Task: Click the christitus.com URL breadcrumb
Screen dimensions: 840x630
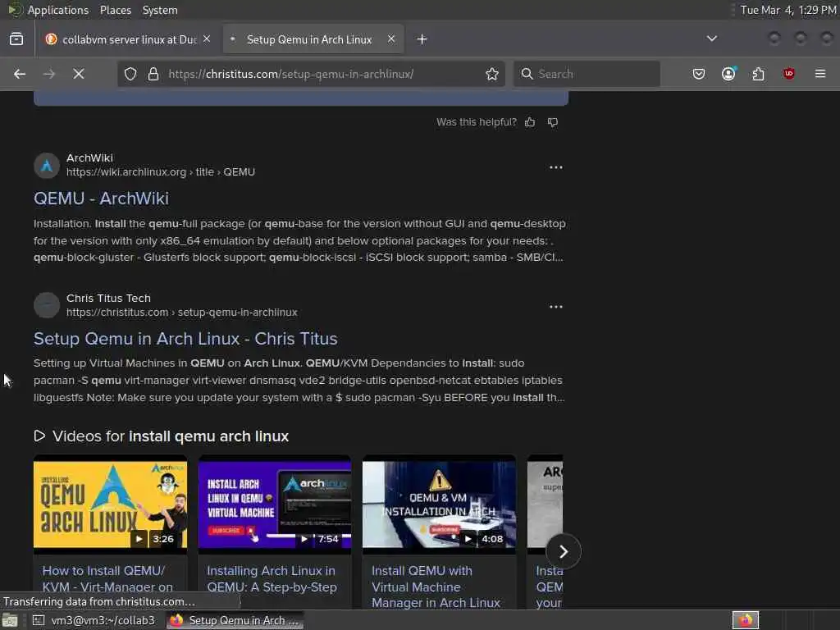Action: click(181, 313)
